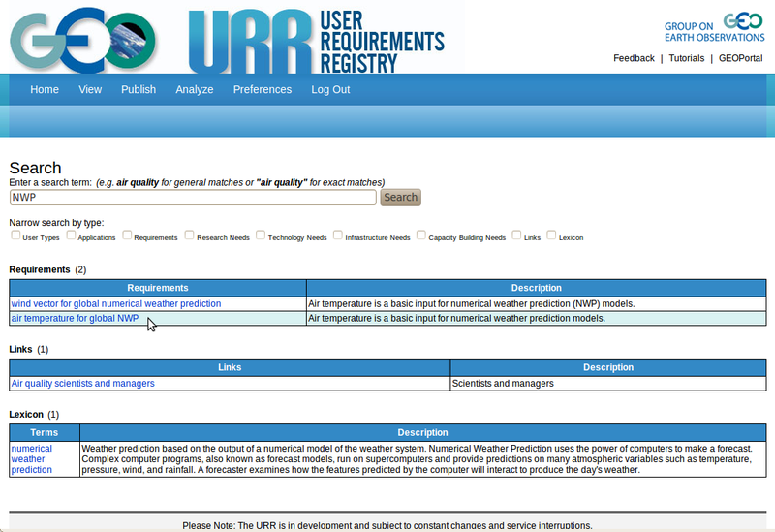Open the Publish menu
This screenshot has height=532, width=775.
pyautogui.click(x=139, y=89)
